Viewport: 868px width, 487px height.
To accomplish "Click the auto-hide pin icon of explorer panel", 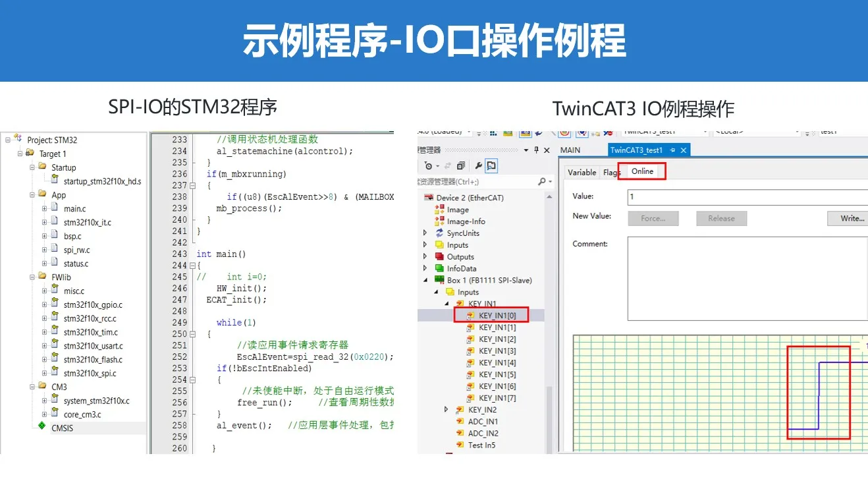I will [x=536, y=150].
